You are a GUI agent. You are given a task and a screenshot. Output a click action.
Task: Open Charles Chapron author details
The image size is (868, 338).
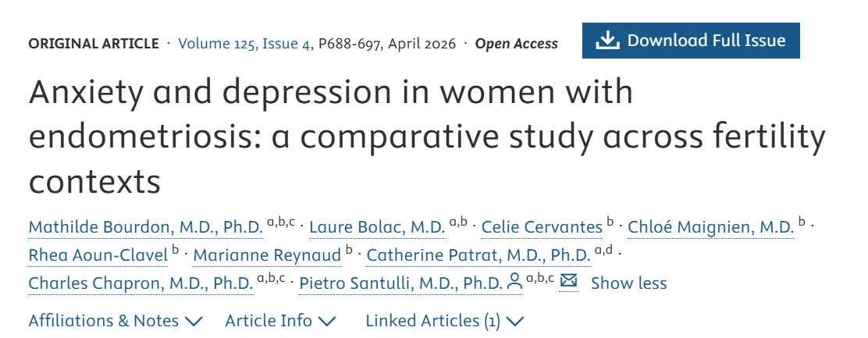[x=141, y=283]
